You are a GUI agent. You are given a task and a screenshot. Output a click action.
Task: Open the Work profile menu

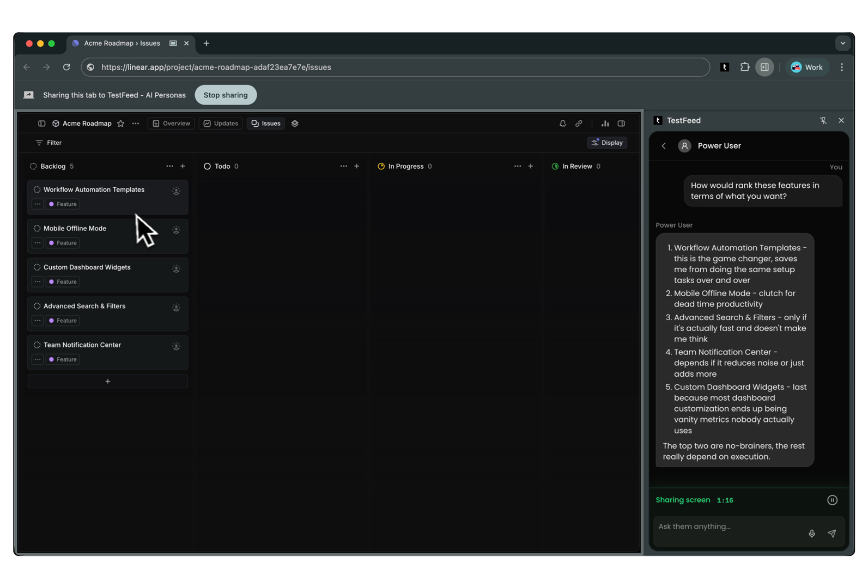point(807,68)
